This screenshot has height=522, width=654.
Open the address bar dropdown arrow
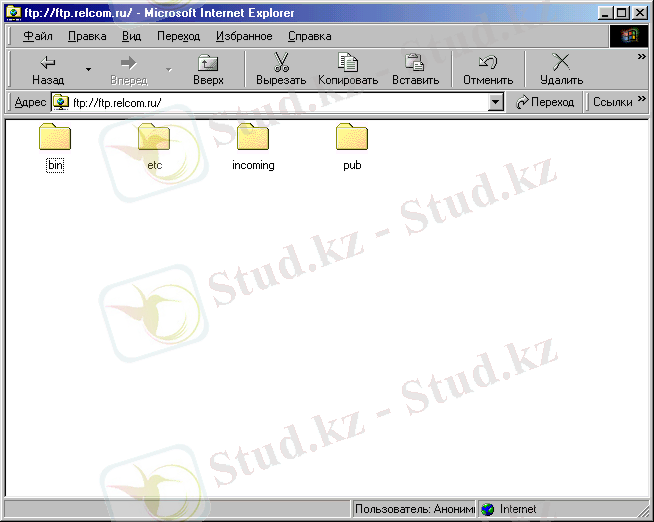point(495,102)
